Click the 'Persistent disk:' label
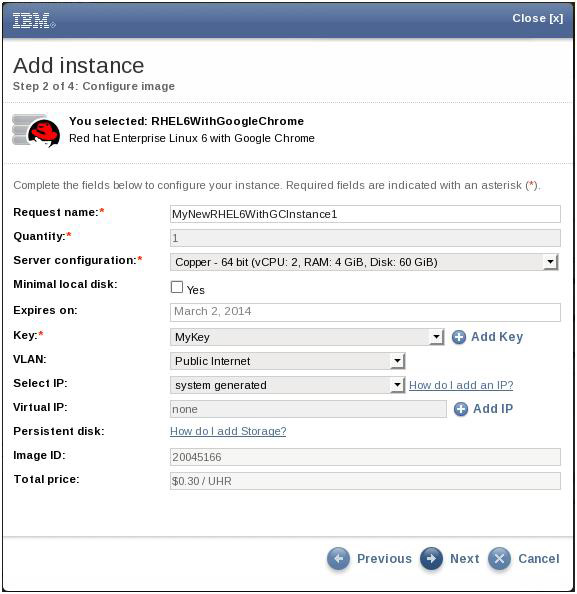 click(59, 431)
